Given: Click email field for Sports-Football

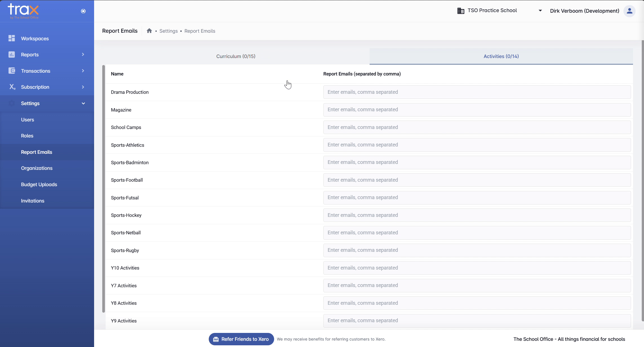Looking at the screenshot, I should 477,180.
